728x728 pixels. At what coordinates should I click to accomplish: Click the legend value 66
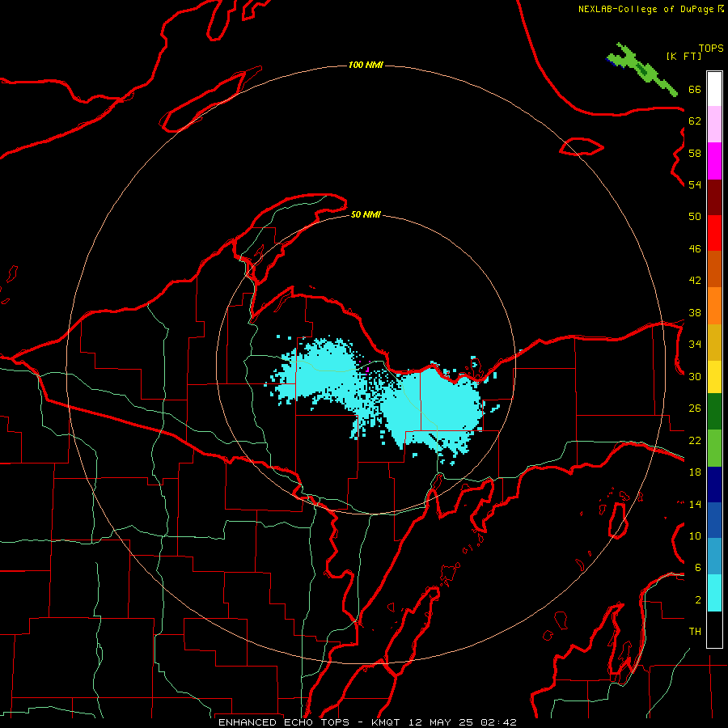click(695, 89)
